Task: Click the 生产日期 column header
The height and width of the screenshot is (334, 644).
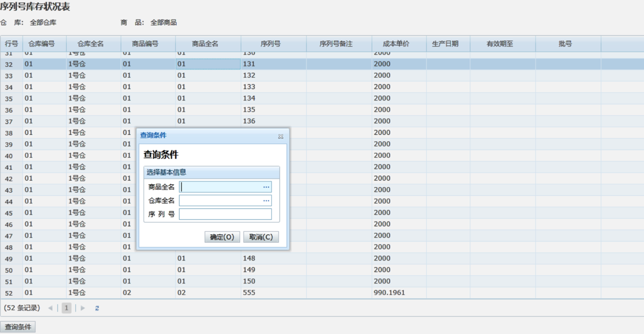Action: [445, 44]
